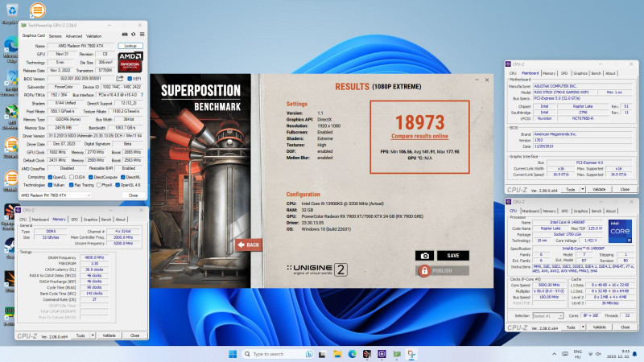Open Recycle Bin desktop icon
Viewport: 644px width, 362px height.
(12, 13)
